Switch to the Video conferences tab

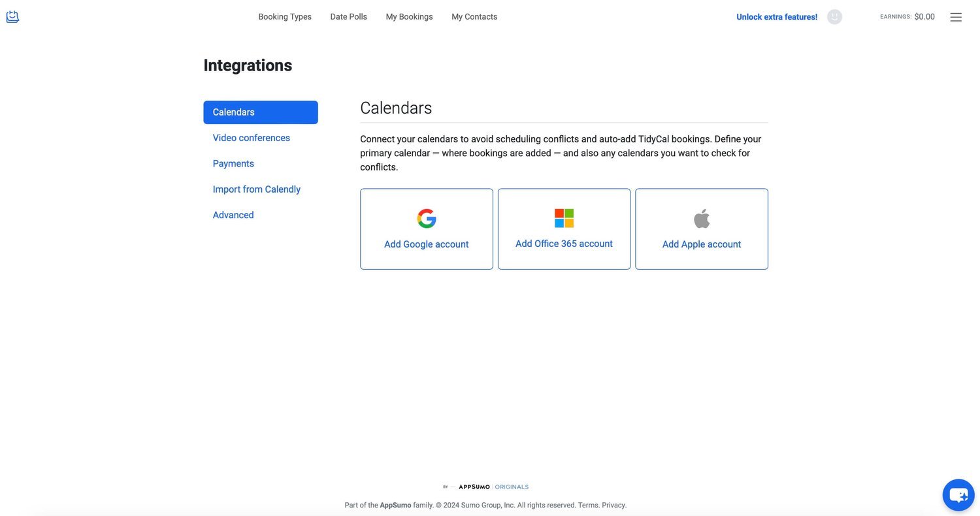[252, 138]
